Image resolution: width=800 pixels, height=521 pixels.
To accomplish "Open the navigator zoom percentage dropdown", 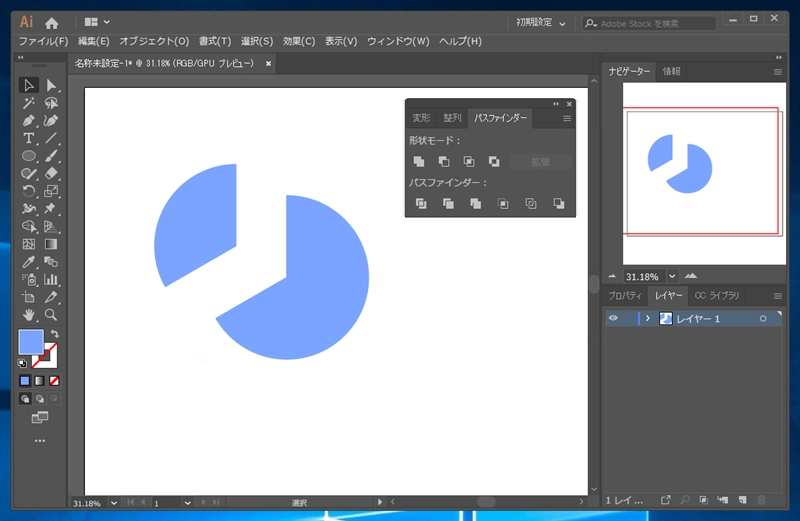I will pos(672,277).
